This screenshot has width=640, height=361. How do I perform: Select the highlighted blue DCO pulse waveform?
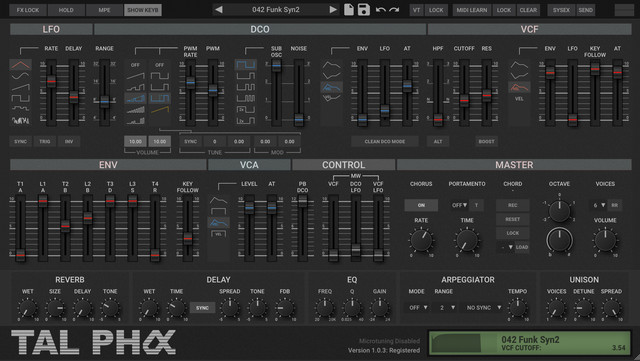(160, 98)
